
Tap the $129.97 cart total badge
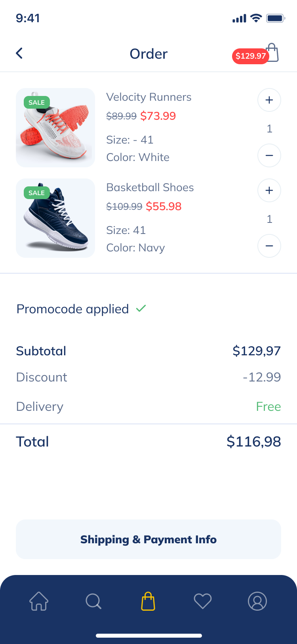point(250,56)
